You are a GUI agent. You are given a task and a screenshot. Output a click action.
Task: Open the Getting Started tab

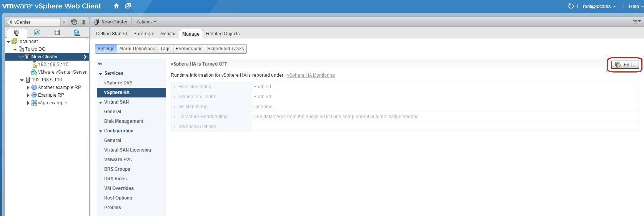pos(111,34)
